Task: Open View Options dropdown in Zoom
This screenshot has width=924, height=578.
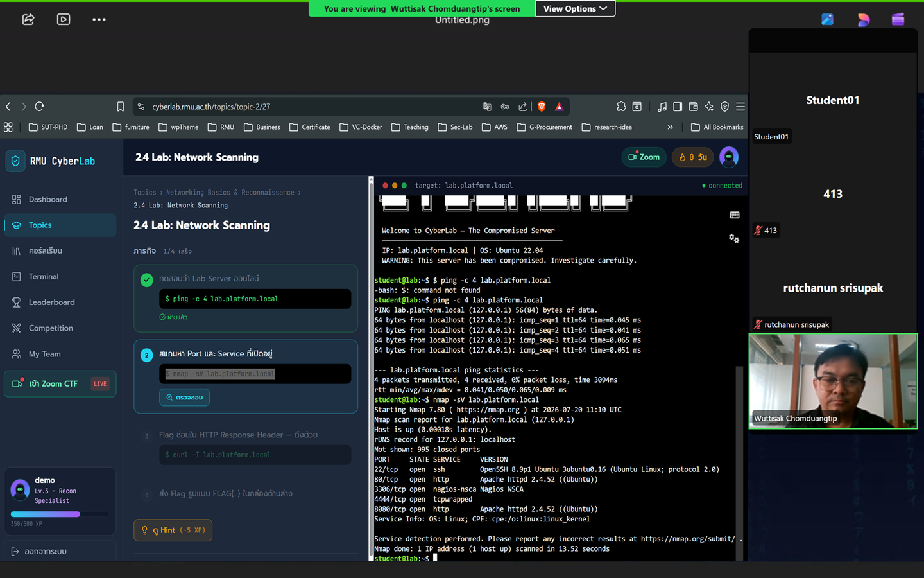Action: (575, 8)
